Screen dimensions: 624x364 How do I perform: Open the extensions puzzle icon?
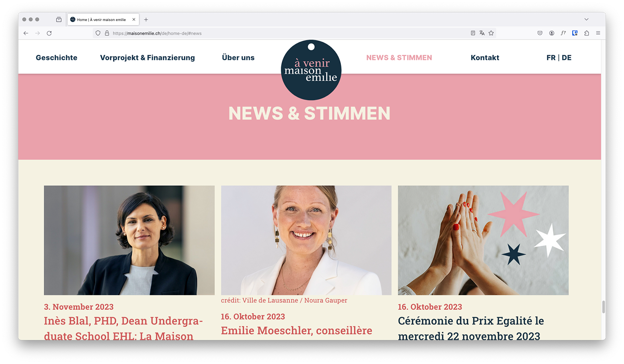(587, 33)
